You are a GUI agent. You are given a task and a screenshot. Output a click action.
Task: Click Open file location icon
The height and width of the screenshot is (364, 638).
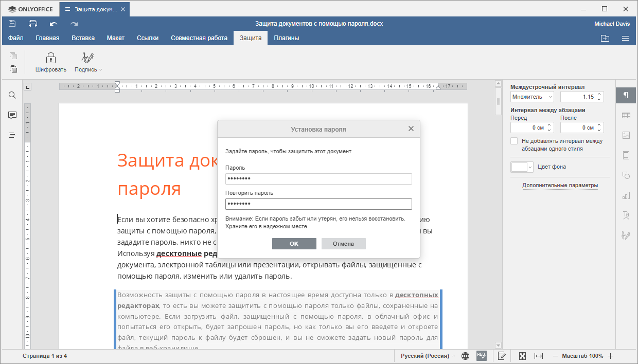pyautogui.click(x=605, y=38)
